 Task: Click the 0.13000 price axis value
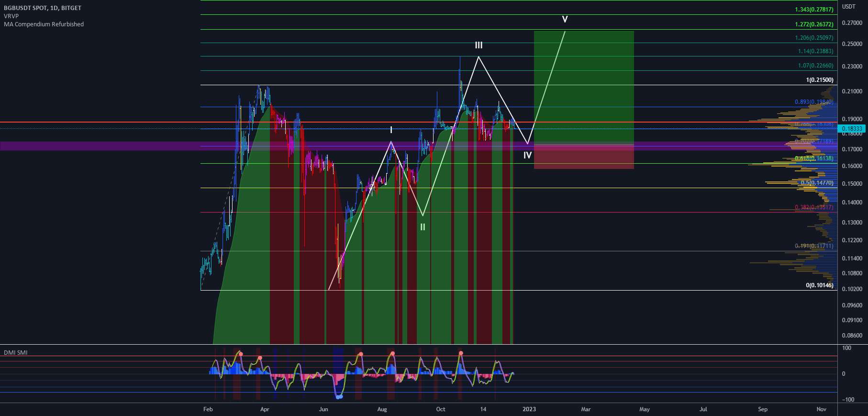tap(852, 223)
